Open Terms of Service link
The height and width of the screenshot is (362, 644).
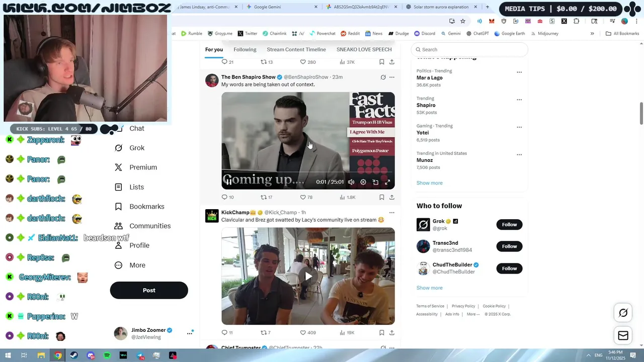430,306
